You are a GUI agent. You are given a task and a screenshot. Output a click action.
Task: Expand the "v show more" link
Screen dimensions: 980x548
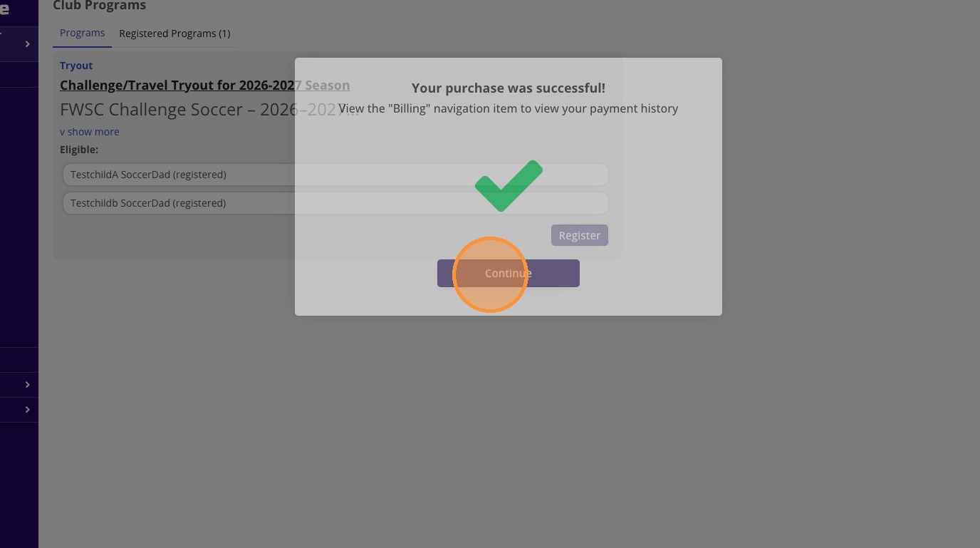point(90,132)
